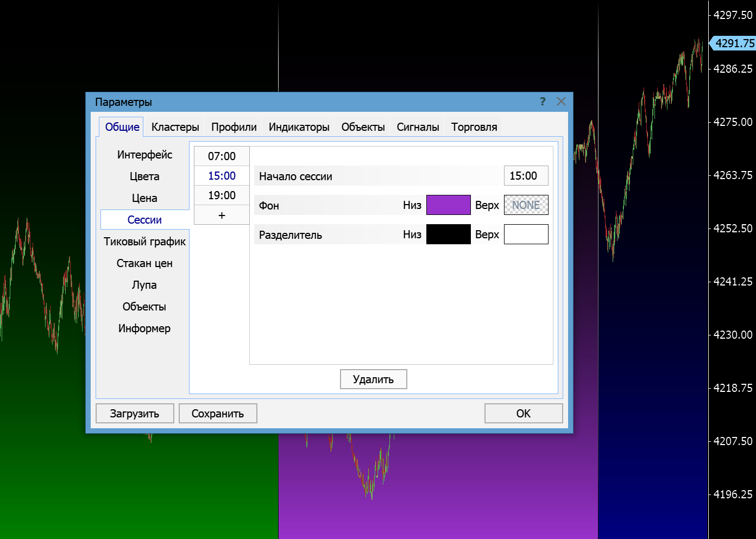Image resolution: width=756 pixels, height=539 pixels.
Task: Pick the purple Фон bottom color swatch
Action: click(448, 205)
